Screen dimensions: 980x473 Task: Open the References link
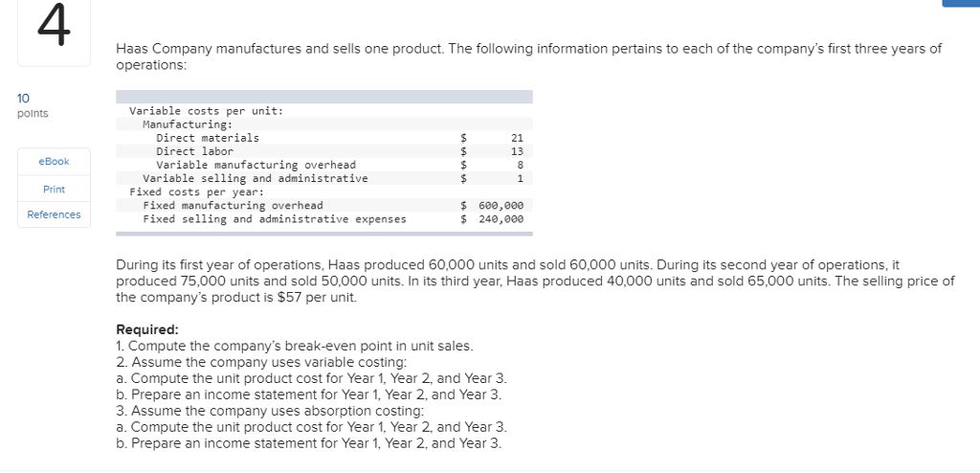[x=54, y=214]
